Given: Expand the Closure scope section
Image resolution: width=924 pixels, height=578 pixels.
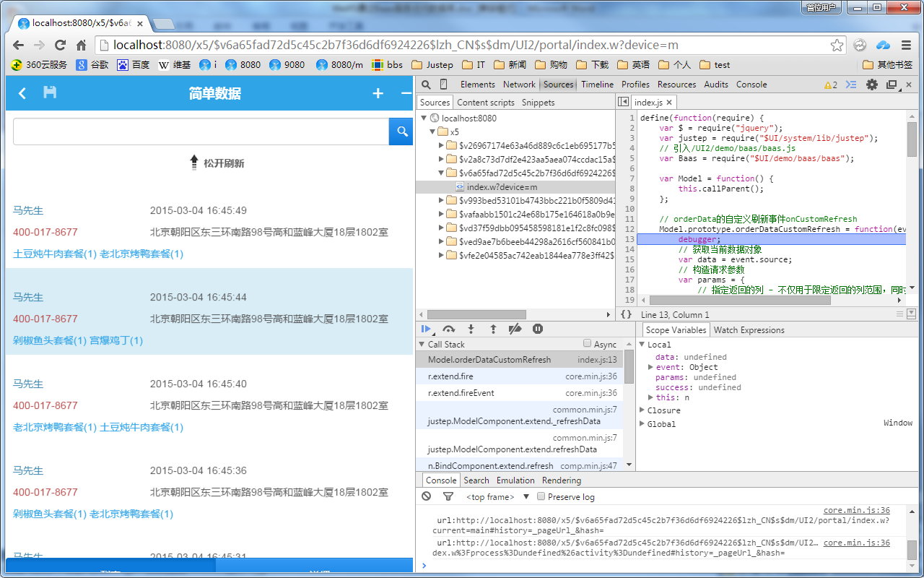Looking at the screenshot, I should tap(642, 410).
